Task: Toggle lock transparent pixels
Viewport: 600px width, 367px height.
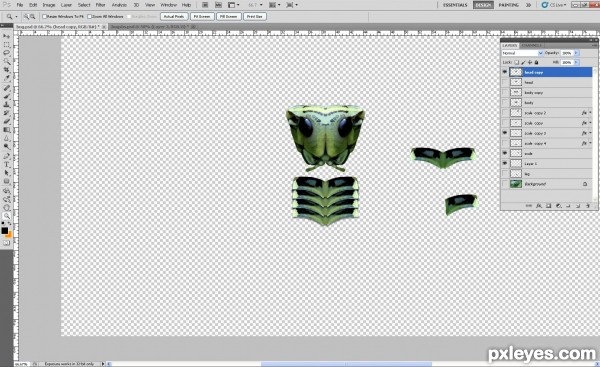Action: click(517, 62)
